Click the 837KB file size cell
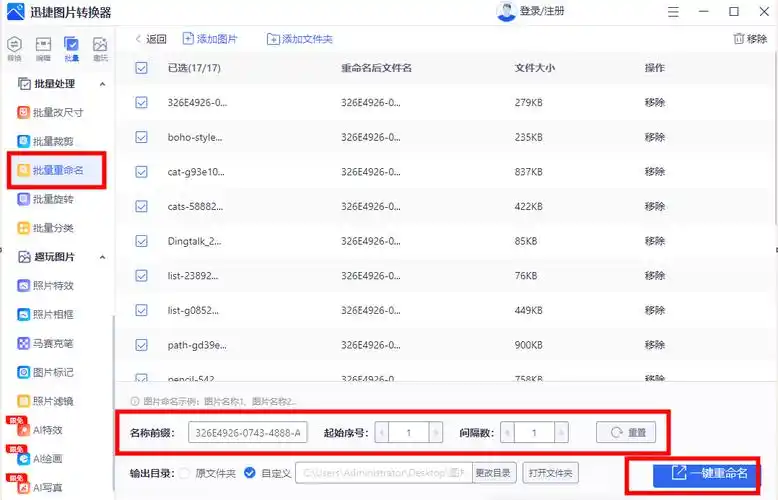Image resolution: width=778 pixels, height=500 pixels. (528, 172)
